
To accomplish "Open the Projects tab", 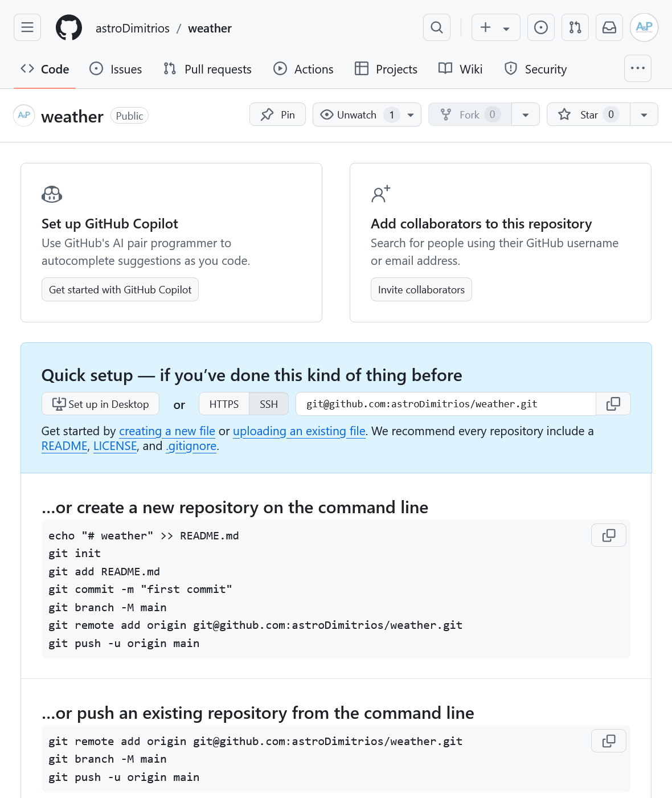I will tap(386, 69).
